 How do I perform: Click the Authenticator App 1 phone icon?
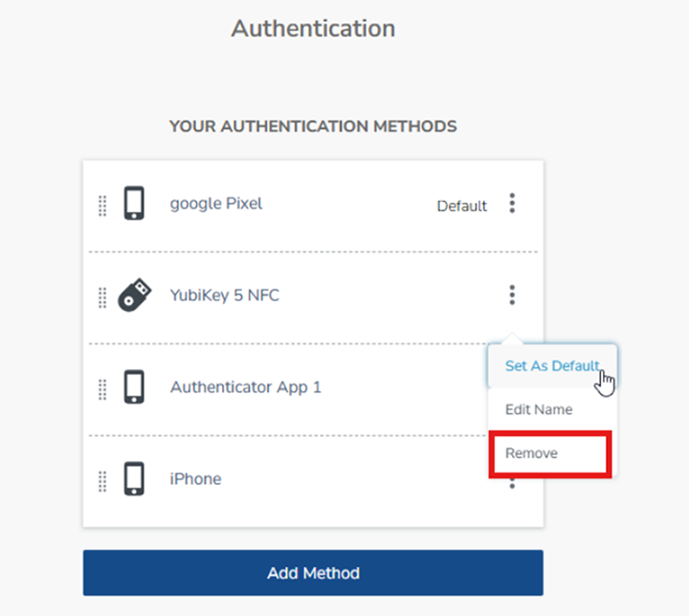[x=135, y=387]
